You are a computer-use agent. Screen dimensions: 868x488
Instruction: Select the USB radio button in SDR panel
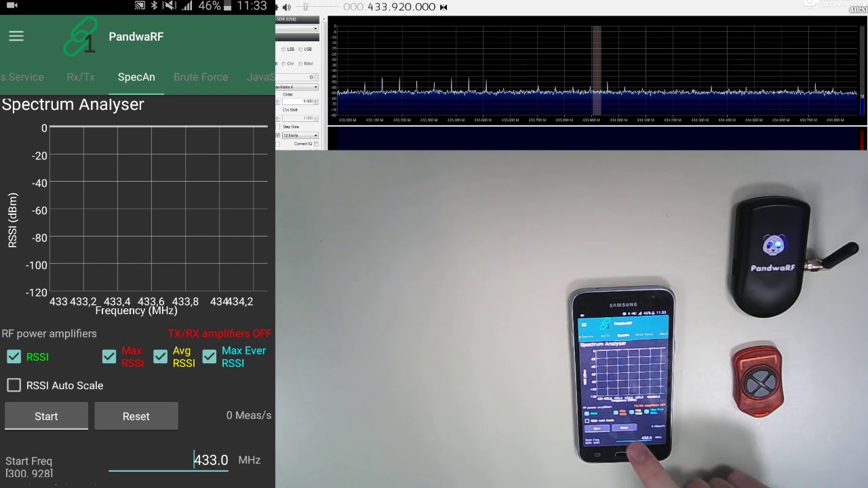click(300, 49)
